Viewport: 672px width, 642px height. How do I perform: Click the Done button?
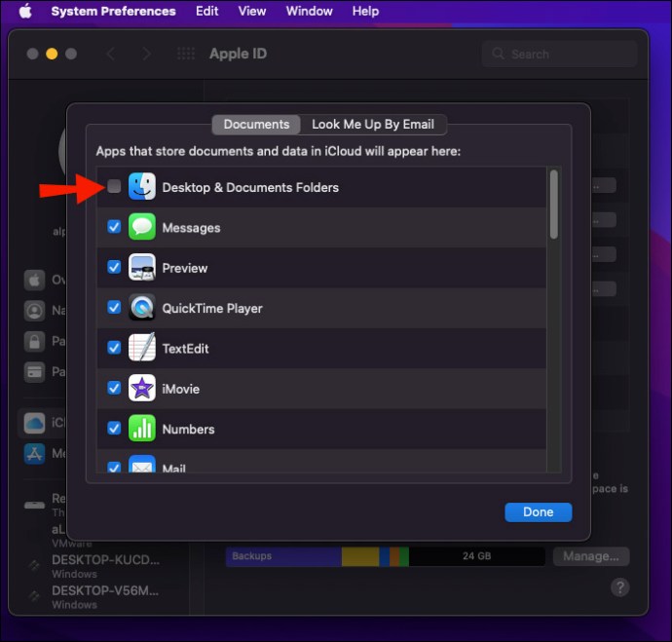(539, 512)
